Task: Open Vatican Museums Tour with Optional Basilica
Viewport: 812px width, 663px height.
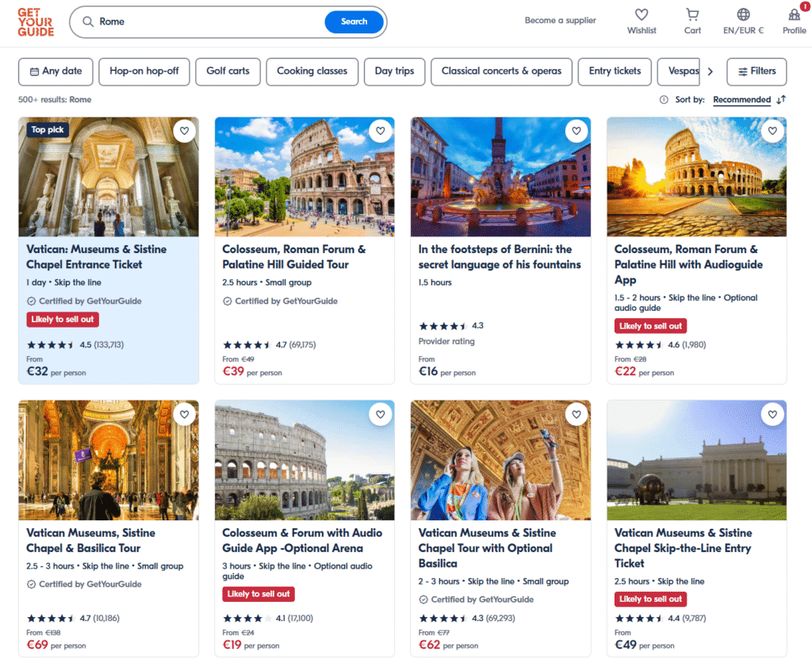Action: (487, 548)
